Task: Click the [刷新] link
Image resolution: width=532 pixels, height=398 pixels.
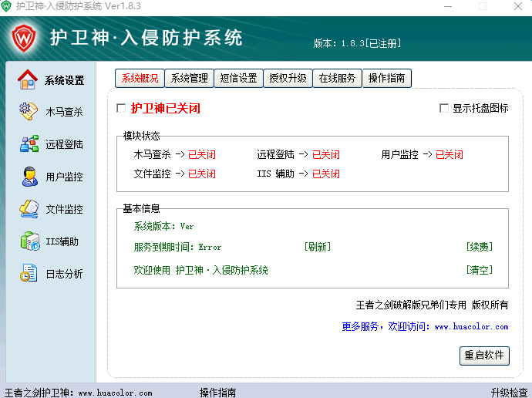Action: (318, 247)
